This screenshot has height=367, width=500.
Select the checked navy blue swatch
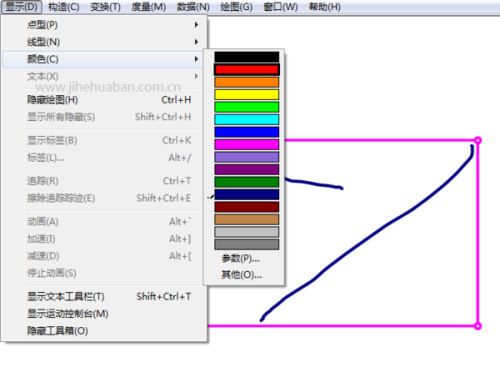pos(247,194)
